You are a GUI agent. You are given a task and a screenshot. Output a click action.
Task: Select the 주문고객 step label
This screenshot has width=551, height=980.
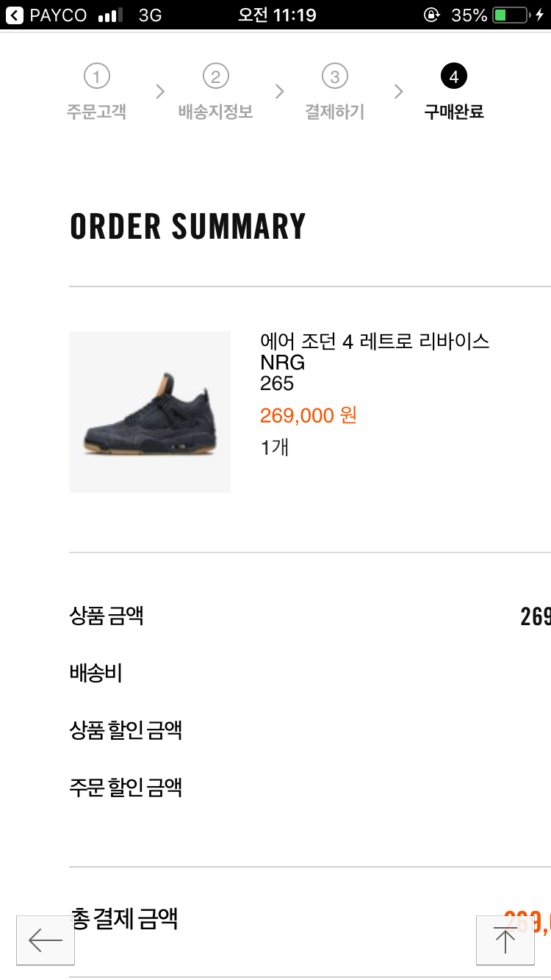pos(96,112)
